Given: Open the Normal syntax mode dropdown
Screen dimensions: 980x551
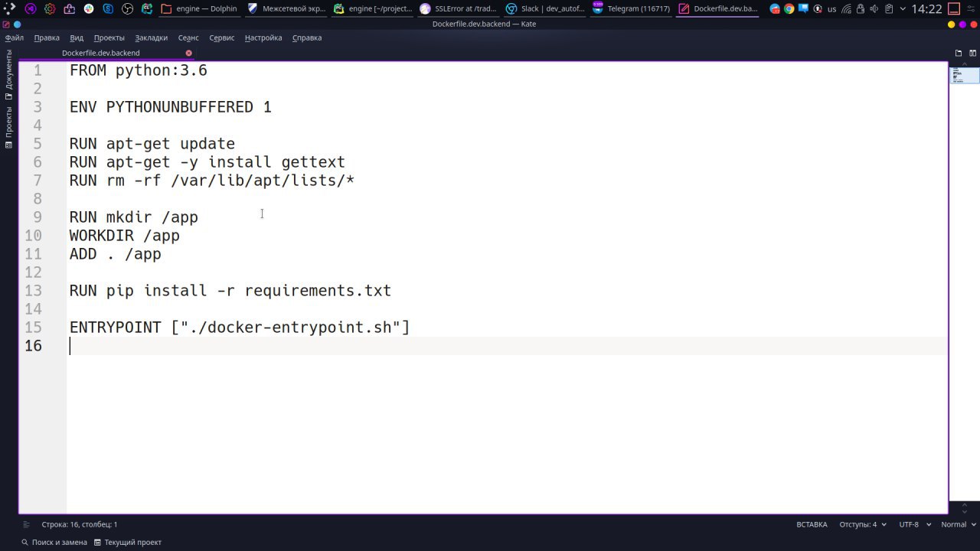Looking at the screenshot, I should coord(959,524).
